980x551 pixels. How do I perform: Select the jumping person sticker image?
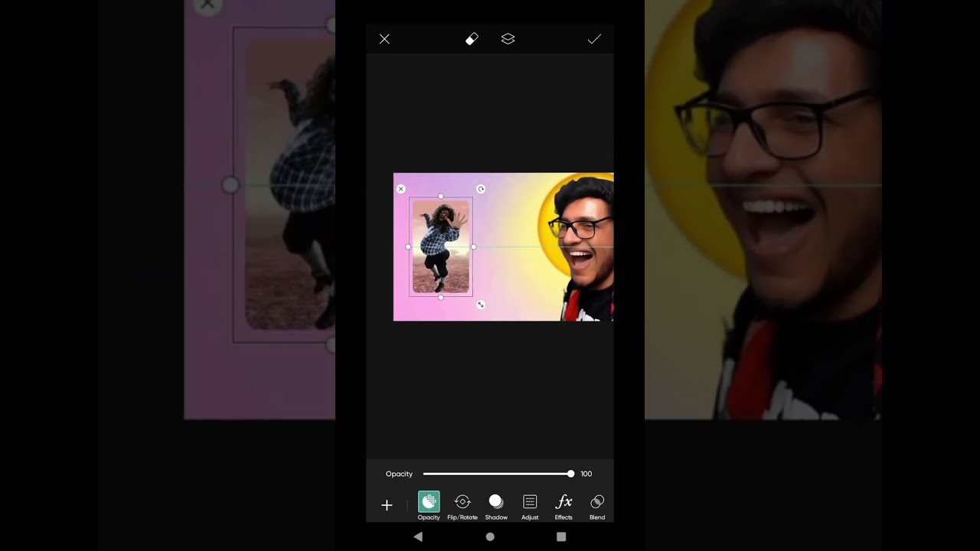441,246
